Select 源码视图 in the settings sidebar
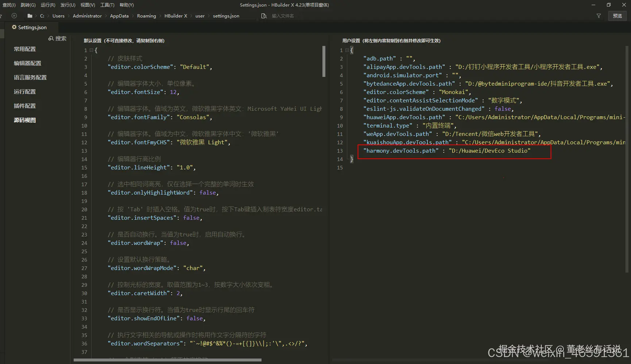The image size is (631, 364). 25,120
